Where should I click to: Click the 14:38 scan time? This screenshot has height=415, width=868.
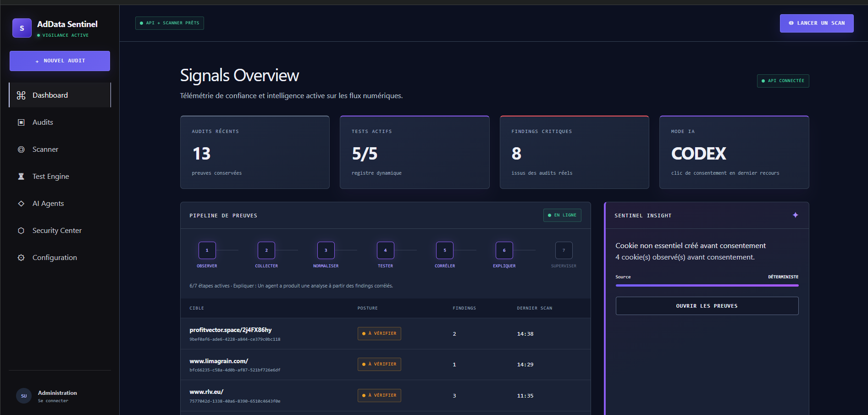pos(525,334)
